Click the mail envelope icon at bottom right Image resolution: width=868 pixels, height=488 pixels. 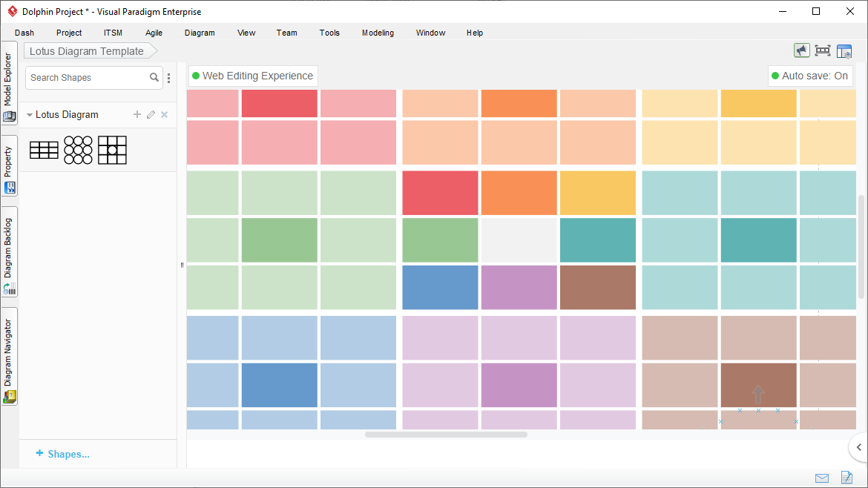(x=821, y=478)
